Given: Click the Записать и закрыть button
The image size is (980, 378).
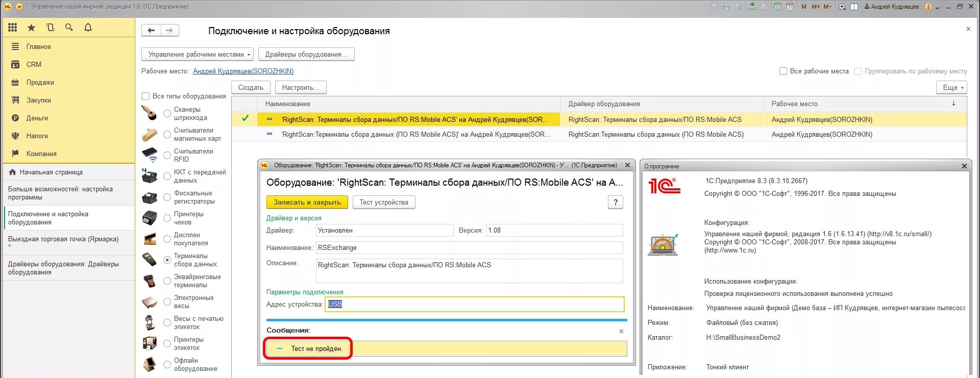Looking at the screenshot, I should click(x=307, y=202).
